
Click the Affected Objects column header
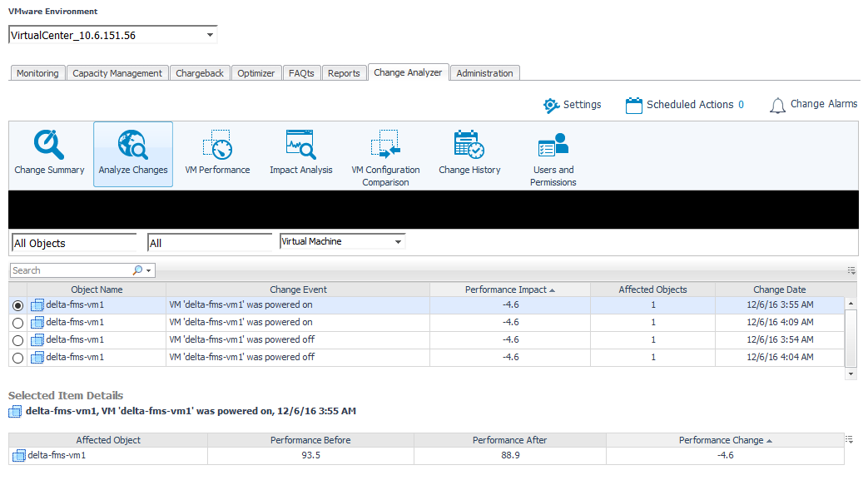pos(652,289)
